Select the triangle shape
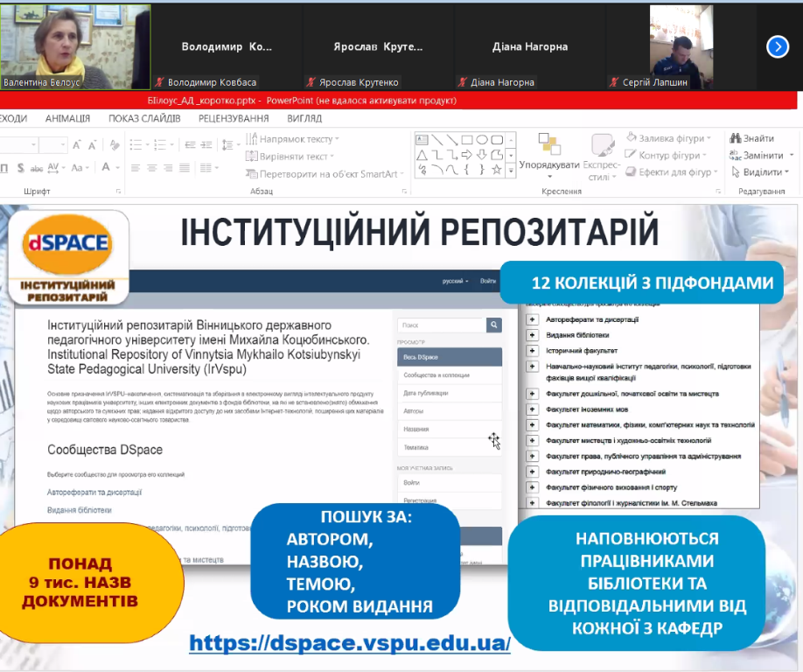This screenshot has height=672, width=803. pos(422,155)
